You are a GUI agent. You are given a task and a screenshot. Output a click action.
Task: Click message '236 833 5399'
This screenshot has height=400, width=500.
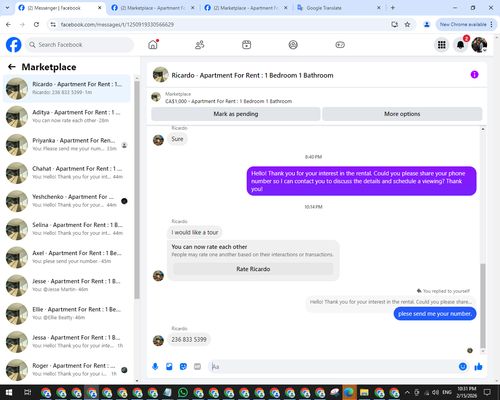click(189, 340)
